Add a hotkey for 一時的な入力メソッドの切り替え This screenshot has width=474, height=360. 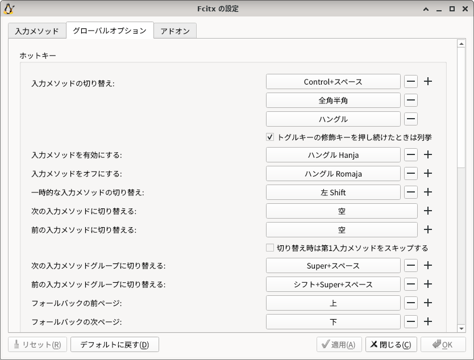[428, 192]
